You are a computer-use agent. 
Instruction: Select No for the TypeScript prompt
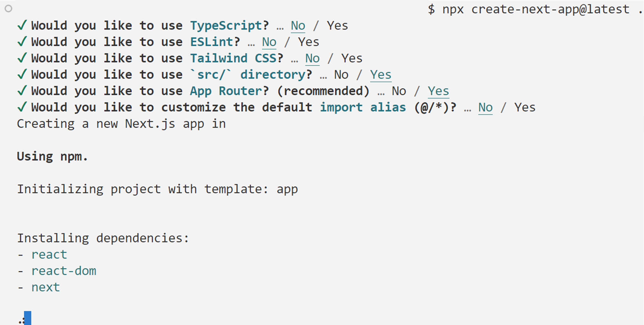tap(298, 26)
